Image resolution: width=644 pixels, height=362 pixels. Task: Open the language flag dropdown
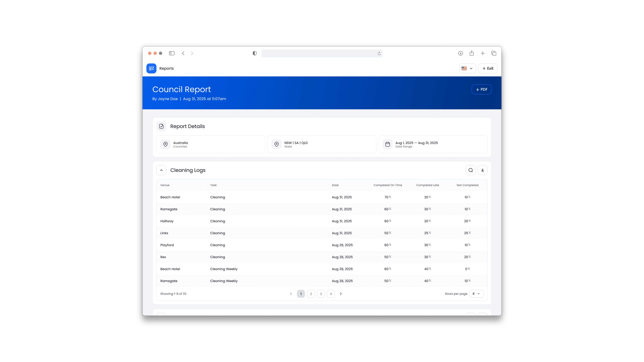[x=467, y=68]
